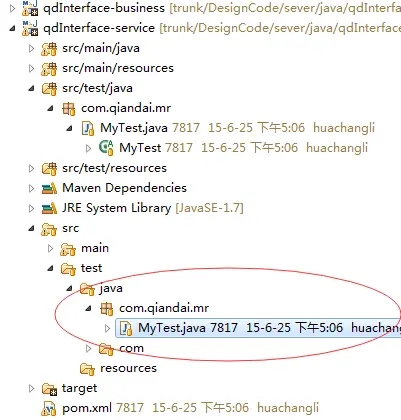Select the highlighted MyTest.java 7817 entry

pyautogui.click(x=258, y=328)
